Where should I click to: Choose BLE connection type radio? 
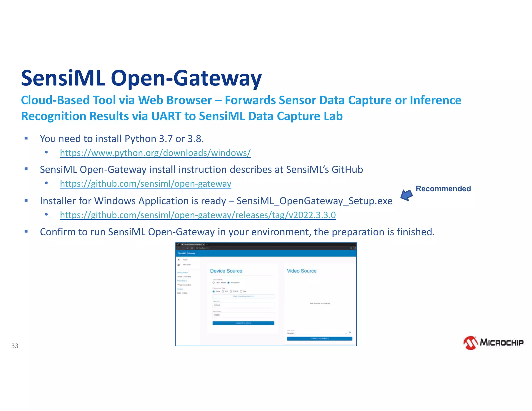223,291
